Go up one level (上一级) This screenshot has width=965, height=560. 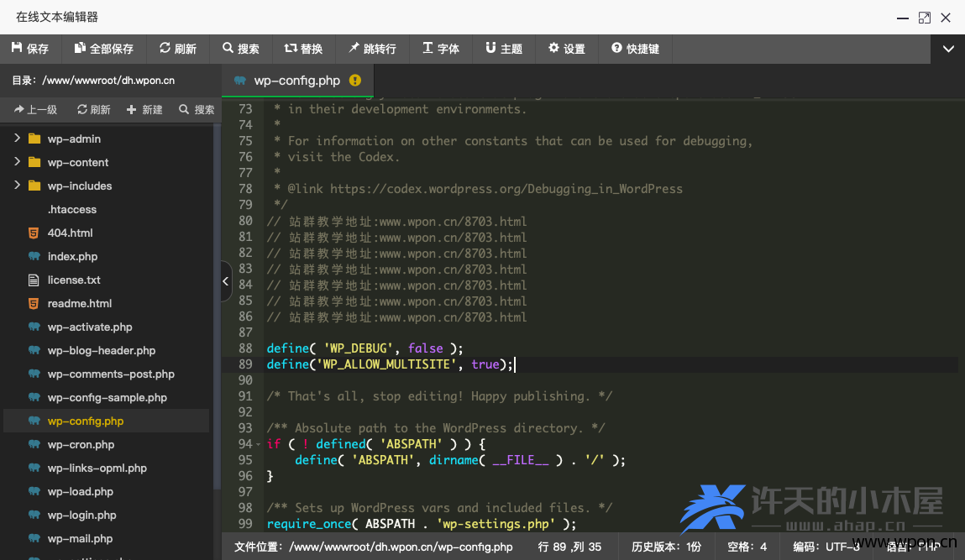[36, 109]
